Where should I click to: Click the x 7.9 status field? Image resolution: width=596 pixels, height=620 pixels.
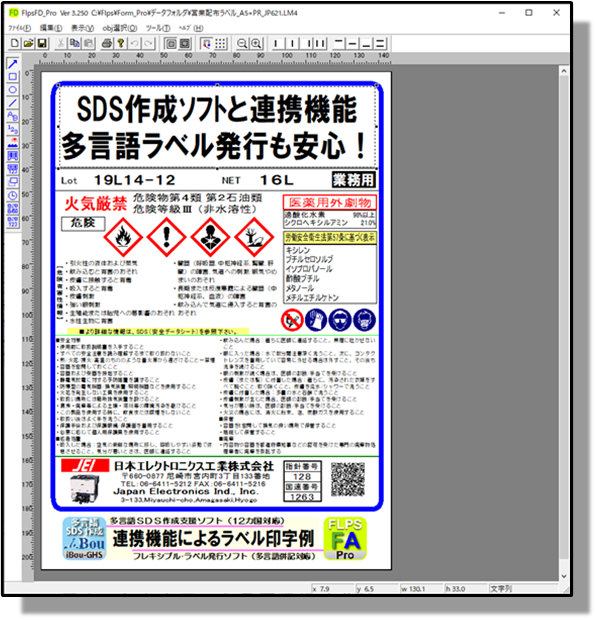coord(331,588)
